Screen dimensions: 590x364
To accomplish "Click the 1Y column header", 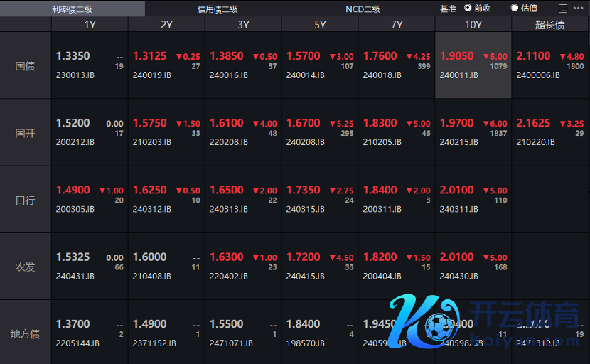I will [x=90, y=24].
